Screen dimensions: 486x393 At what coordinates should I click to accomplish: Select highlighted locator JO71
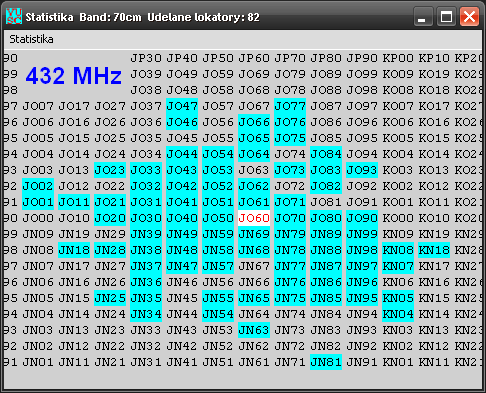pos(290,202)
